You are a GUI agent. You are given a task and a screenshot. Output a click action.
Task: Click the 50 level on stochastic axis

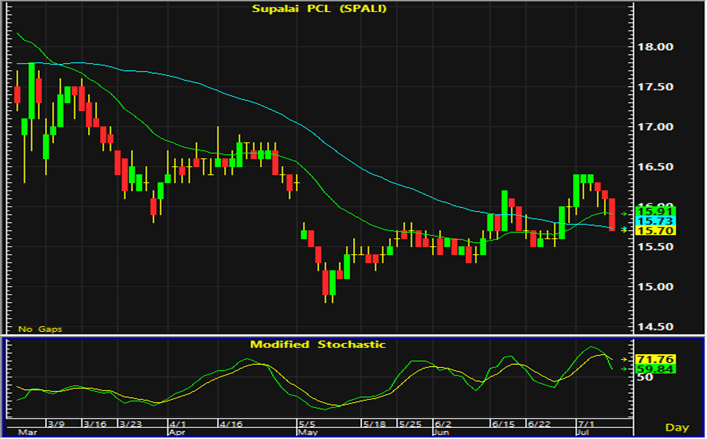(x=644, y=377)
